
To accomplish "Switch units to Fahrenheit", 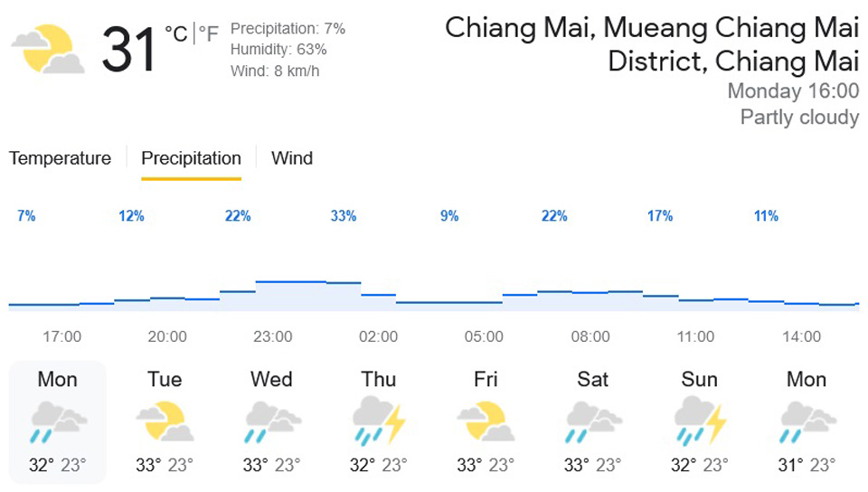I will pos(209,34).
